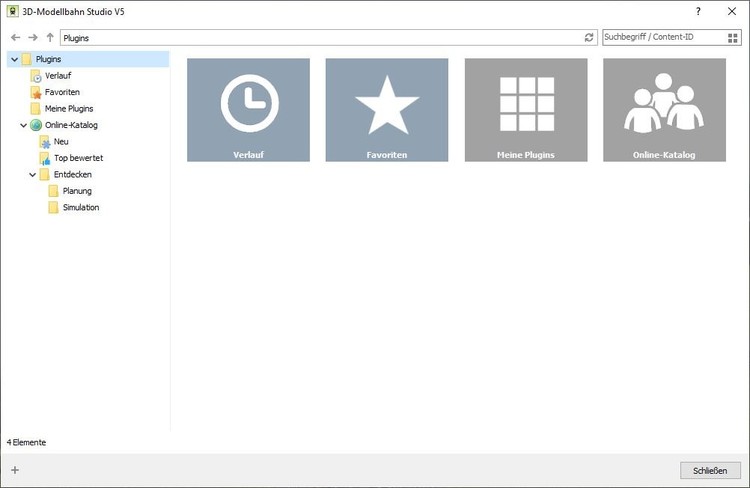Close the 3D-Modellbahn Studio window
The width and height of the screenshot is (750, 488).
(732, 11)
